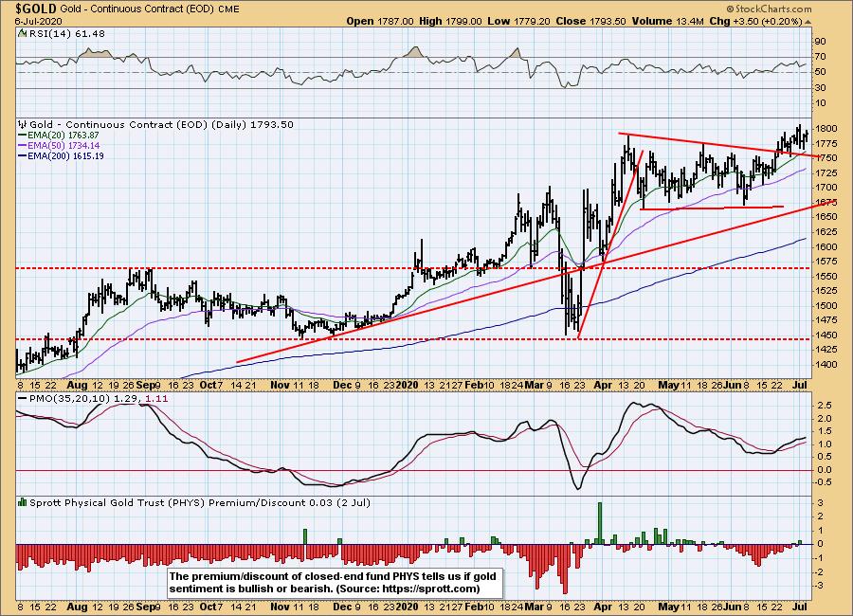Click the Close 1793.50 header value
853x616 pixels.
tap(590, 21)
